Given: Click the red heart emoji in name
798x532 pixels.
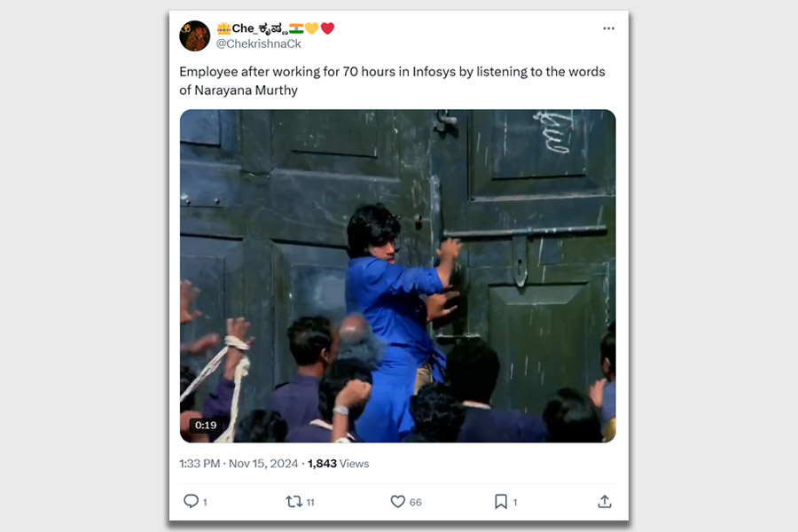Looking at the screenshot, I should pos(328,28).
